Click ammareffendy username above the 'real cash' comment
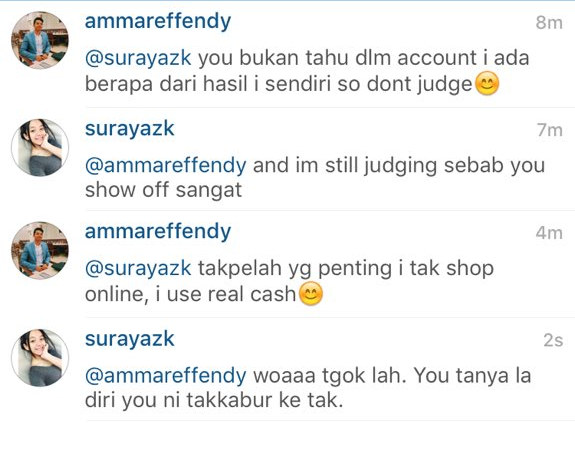Screen dimensions: 575x456 click(158, 231)
